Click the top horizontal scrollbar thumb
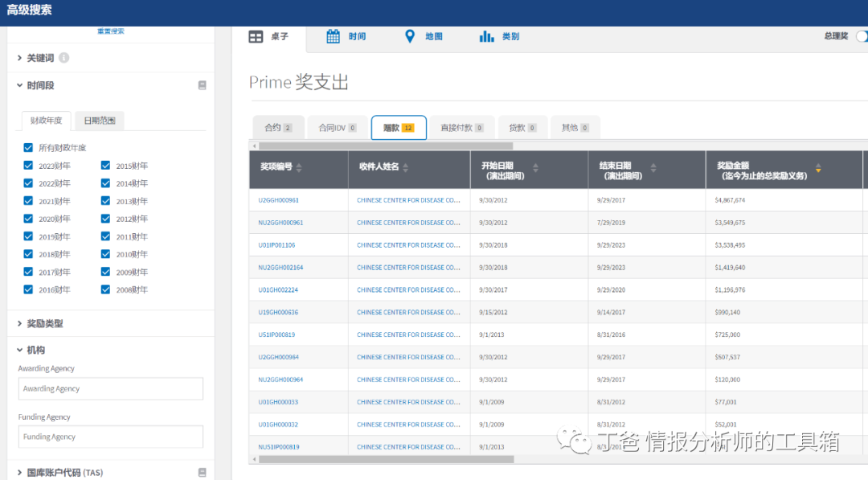This screenshot has width=868, height=480. coord(386,146)
